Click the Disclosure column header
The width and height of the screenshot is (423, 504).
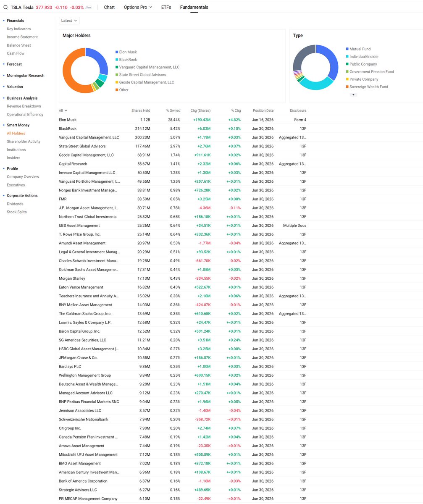298,110
